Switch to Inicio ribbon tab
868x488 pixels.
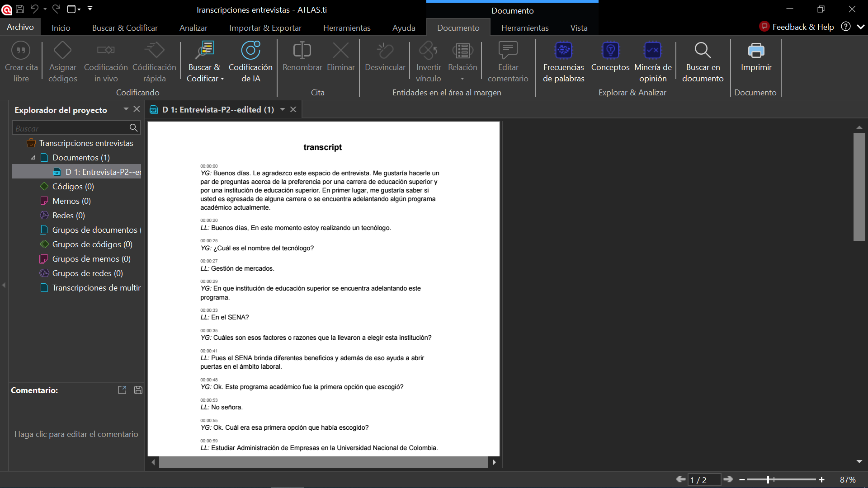pyautogui.click(x=61, y=28)
